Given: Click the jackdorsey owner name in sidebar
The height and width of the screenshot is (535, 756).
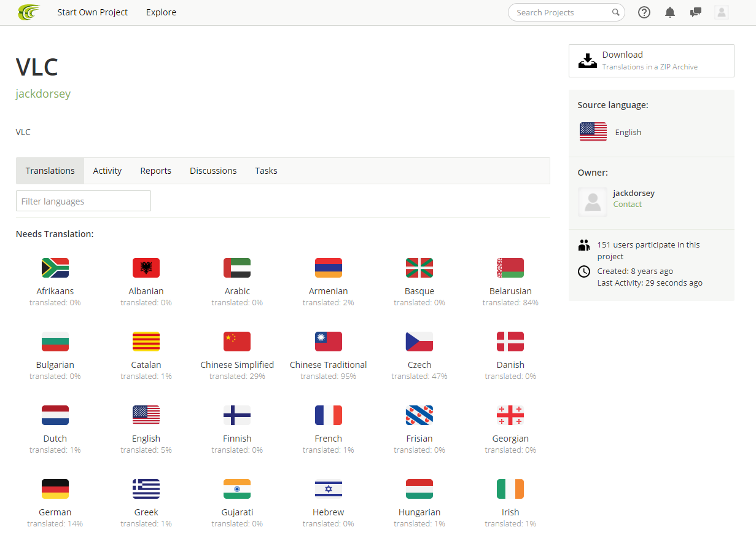Looking at the screenshot, I should point(634,193).
